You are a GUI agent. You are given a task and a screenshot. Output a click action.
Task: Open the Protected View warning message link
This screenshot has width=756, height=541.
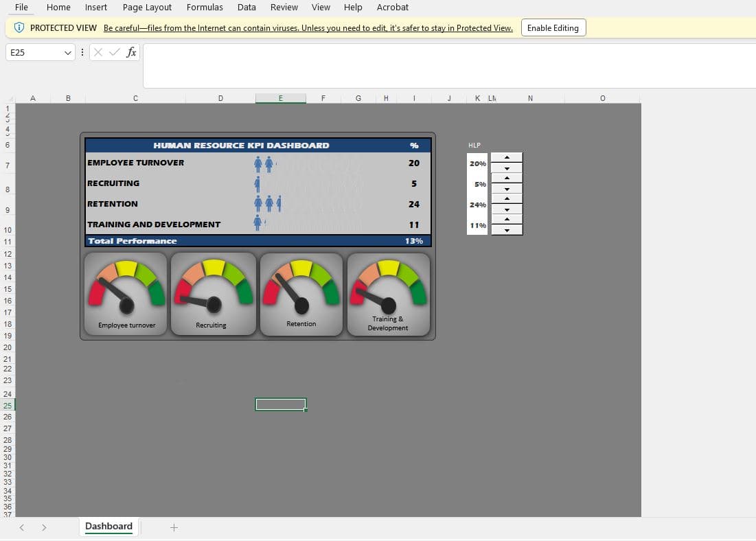pyautogui.click(x=308, y=28)
